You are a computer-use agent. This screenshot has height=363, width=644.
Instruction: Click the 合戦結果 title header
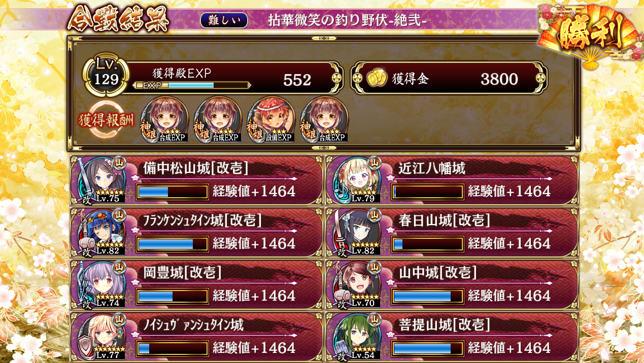coord(118,20)
